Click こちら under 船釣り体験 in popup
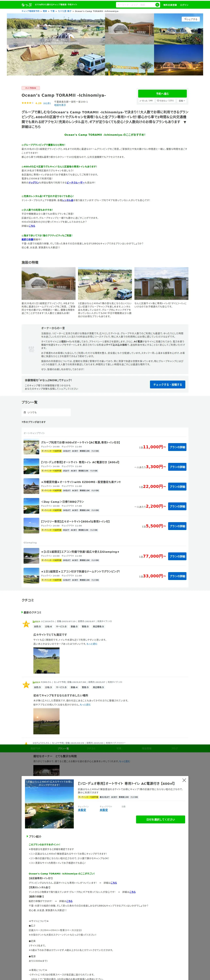 click(69, 901)
